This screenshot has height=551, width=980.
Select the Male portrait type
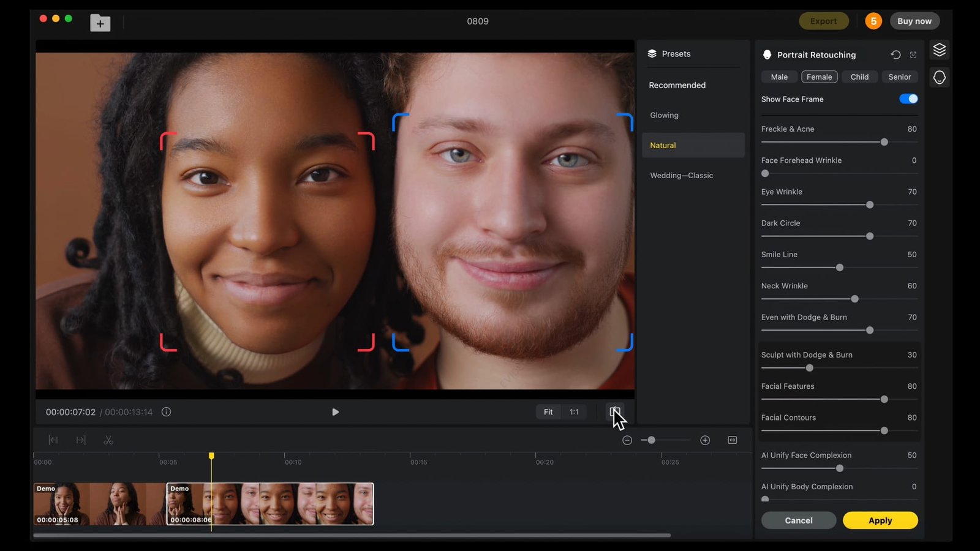[779, 77]
